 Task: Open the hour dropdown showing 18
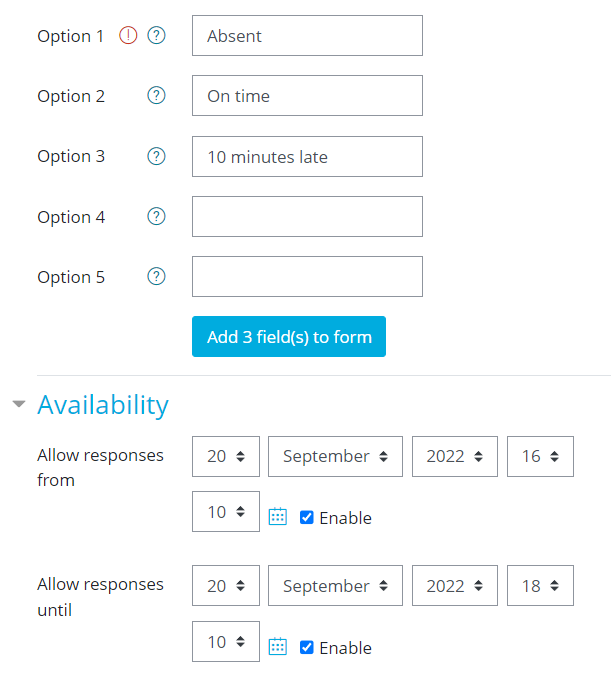pos(540,586)
